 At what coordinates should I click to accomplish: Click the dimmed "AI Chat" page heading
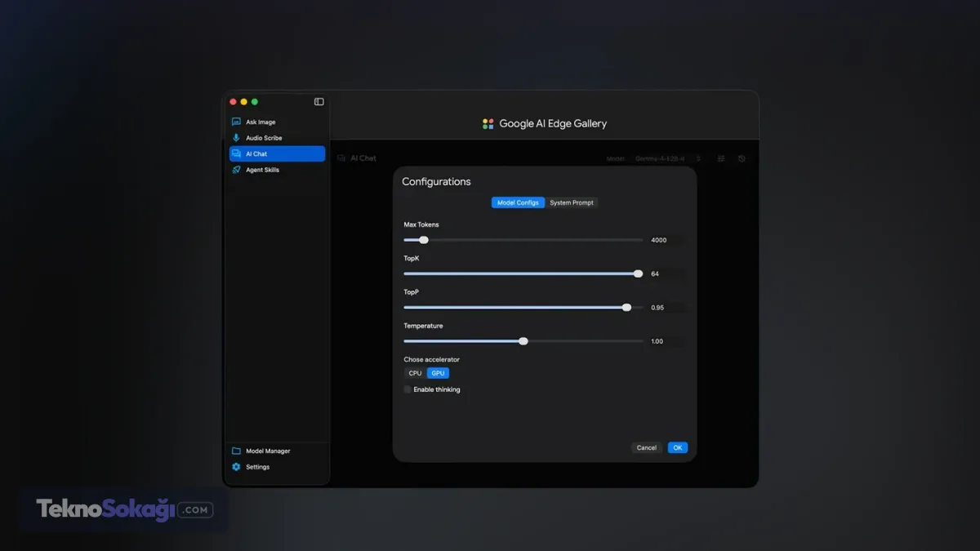tap(363, 158)
